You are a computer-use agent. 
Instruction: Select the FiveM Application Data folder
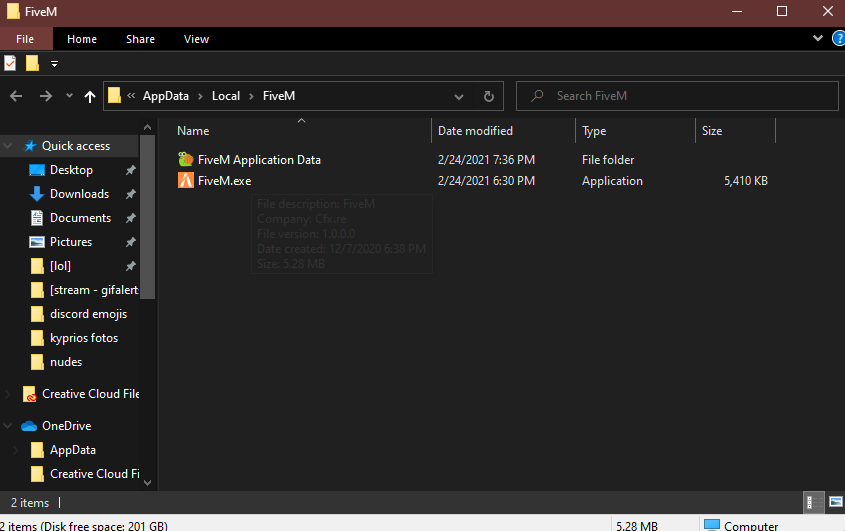click(x=259, y=160)
